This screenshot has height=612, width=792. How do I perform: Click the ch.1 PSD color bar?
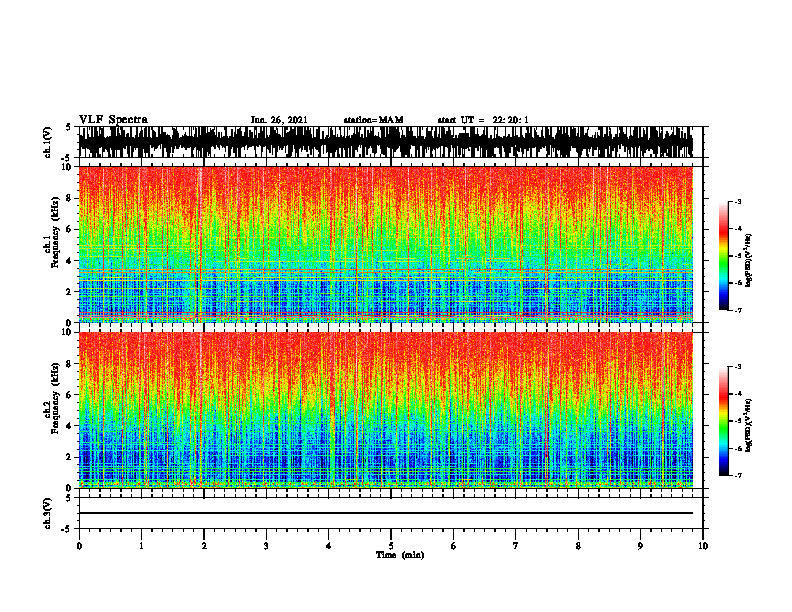723,256
